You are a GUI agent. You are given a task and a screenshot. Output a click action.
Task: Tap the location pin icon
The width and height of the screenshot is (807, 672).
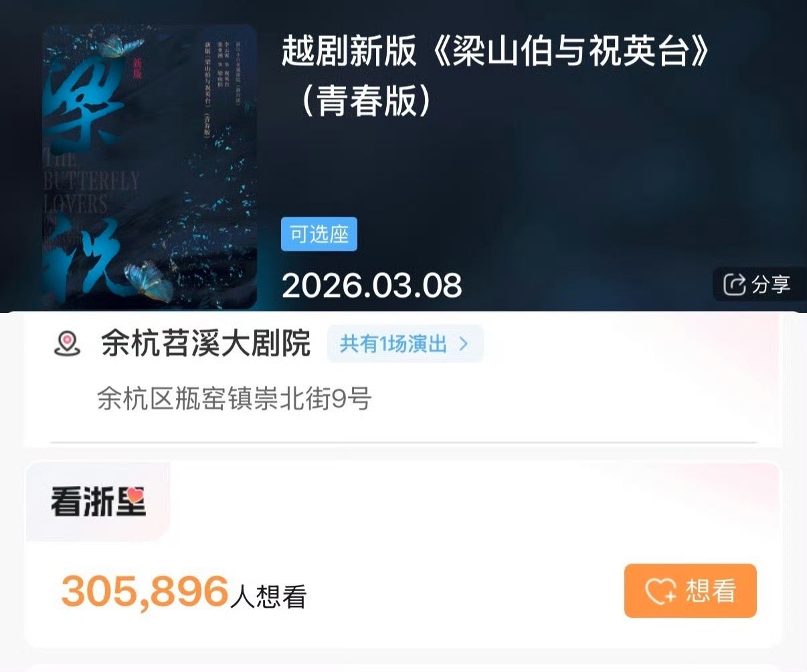click(x=67, y=344)
